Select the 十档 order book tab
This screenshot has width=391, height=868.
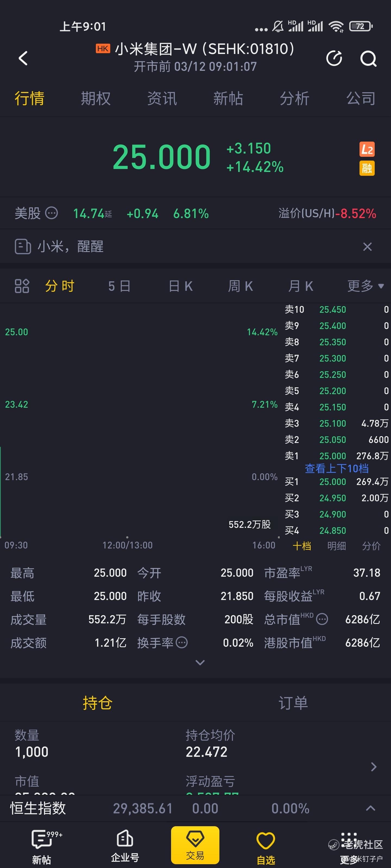pos(302,546)
